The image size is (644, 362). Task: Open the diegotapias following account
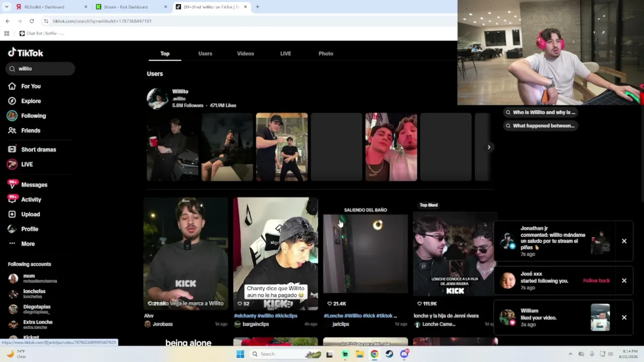pyautogui.click(x=36, y=309)
